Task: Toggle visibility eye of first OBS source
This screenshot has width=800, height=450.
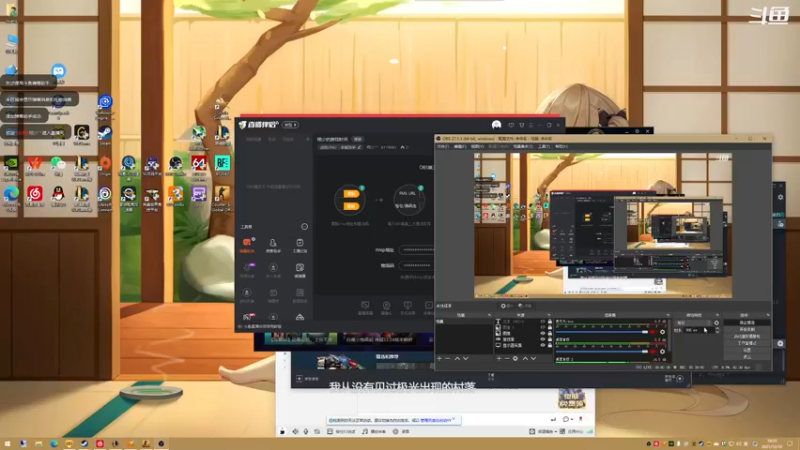Action: pyautogui.click(x=543, y=321)
